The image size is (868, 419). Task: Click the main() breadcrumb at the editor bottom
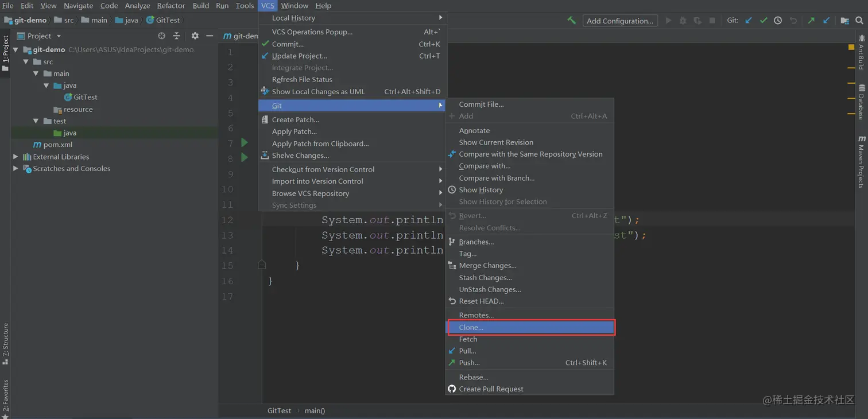pos(315,410)
